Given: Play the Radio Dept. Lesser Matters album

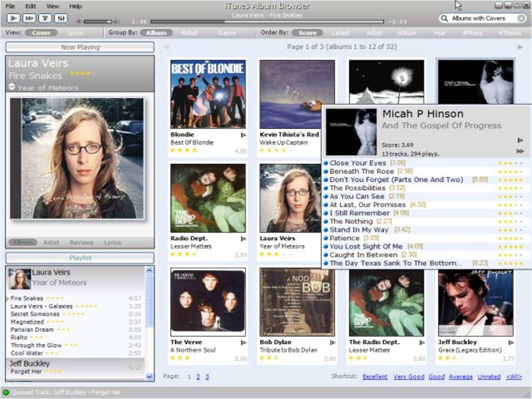Looking at the screenshot, I should coord(243,239).
